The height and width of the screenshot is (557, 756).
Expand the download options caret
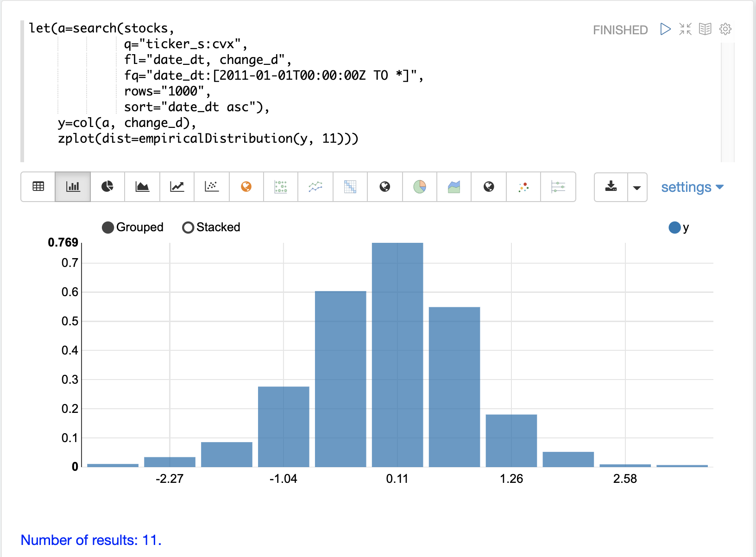(x=637, y=187)
